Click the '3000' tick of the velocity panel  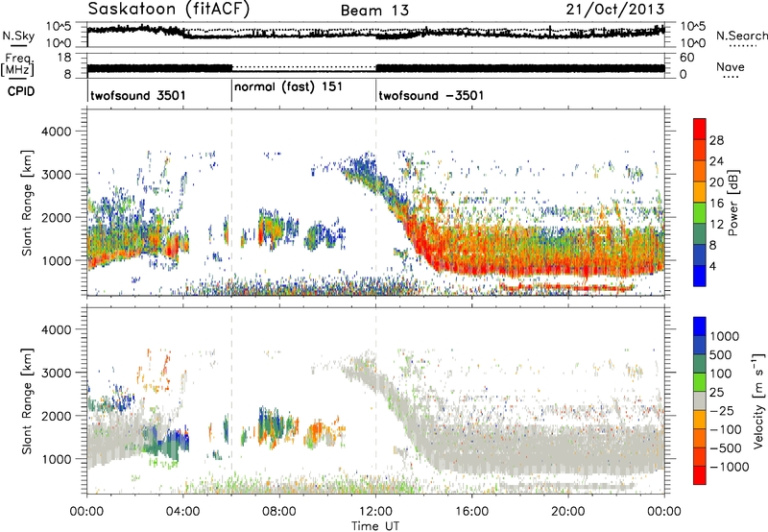pos(56,373)
